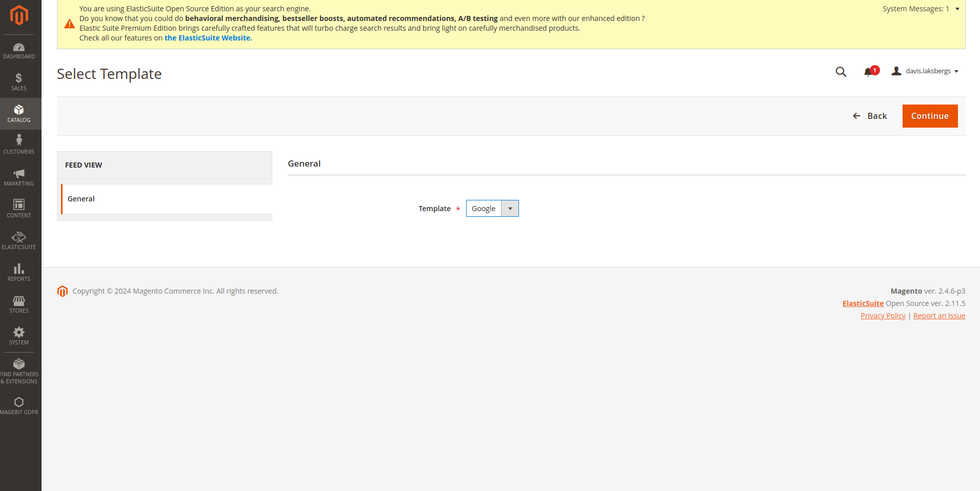Go back using the Back button
The height and width of the screenshot is (491, 980).
[870, 116]
